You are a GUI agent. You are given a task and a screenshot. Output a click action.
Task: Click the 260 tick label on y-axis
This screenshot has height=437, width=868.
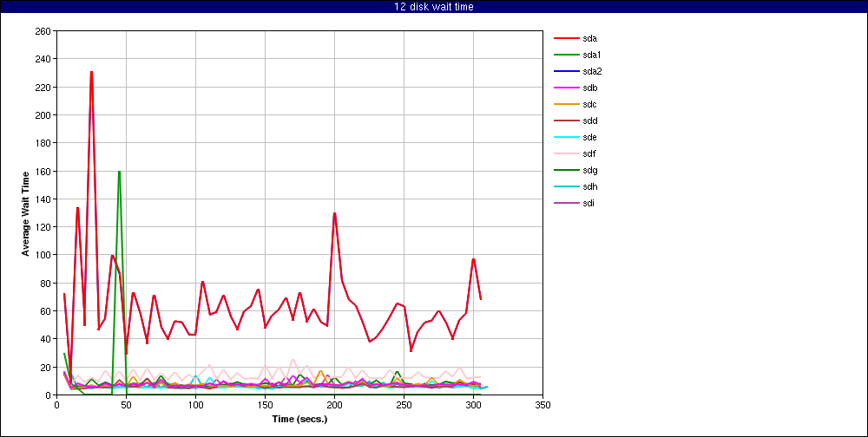[x=43, y=30]
